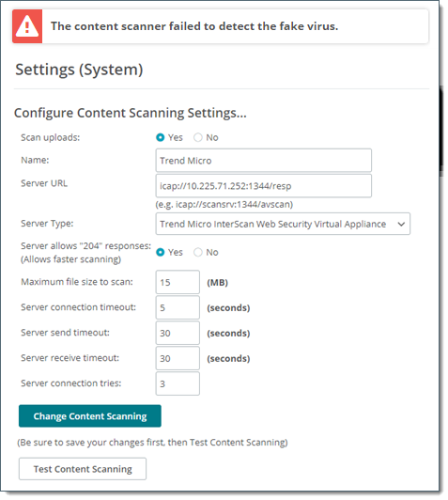Click the red warning triangle icon

pos(27,26)
